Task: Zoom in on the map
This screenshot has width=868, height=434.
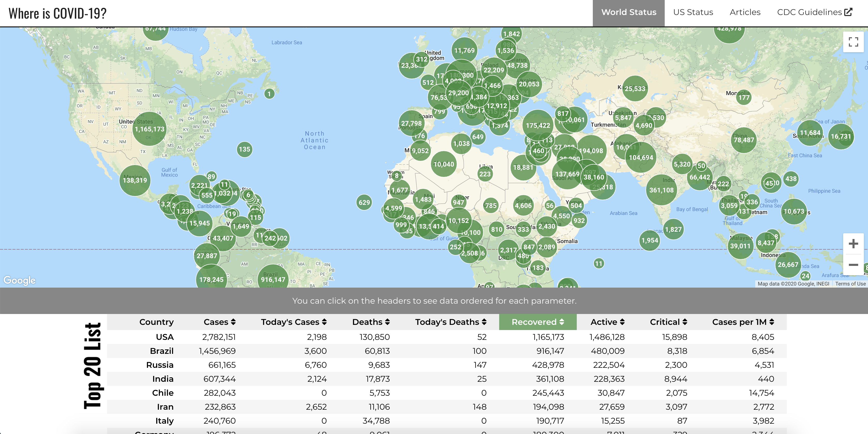Action: pyautogui.click(x=853, y=244)
